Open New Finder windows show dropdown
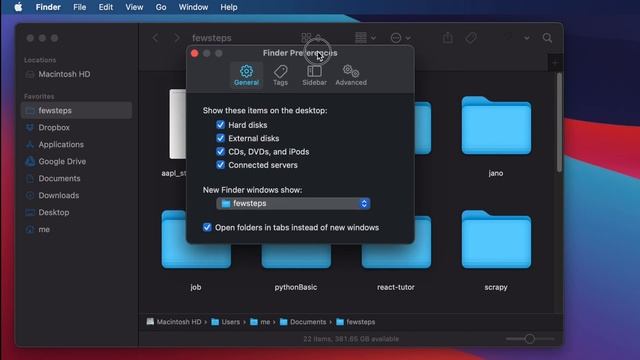The width and height of the screenshot is (640, 360). (x=293, y=203)
